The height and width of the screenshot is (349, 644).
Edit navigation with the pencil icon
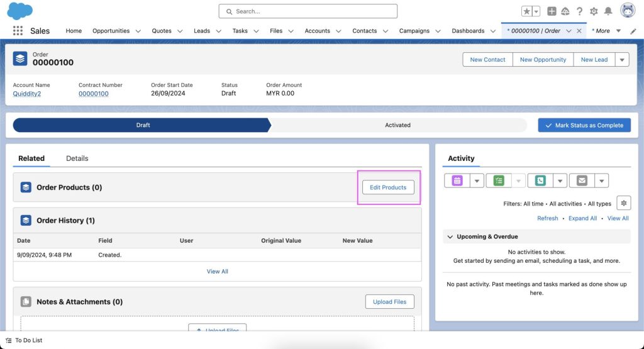point(633,31)
